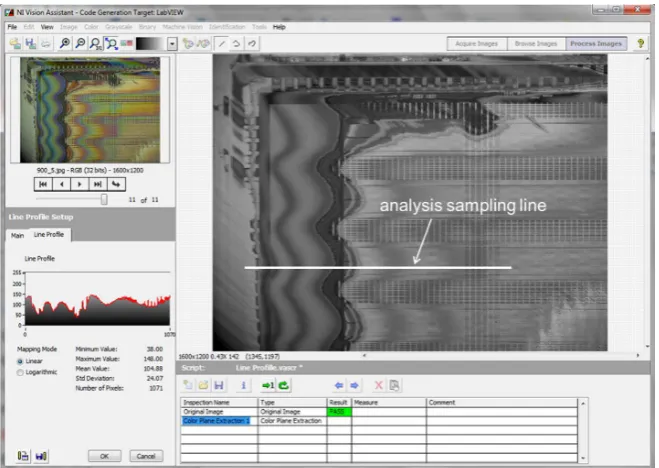Click the image index slider handle
Viewport: 659px width, 468px height.
tap(104, 199)
